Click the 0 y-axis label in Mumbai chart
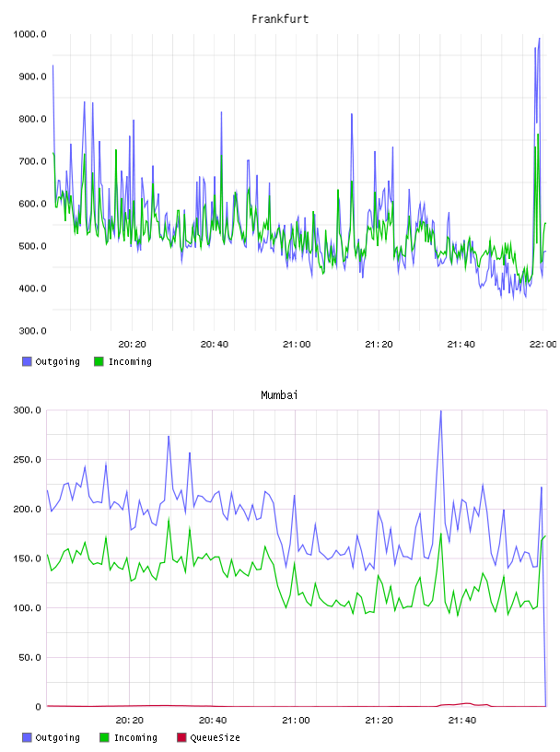Screen dimensions: 560x752 (39, 707)
